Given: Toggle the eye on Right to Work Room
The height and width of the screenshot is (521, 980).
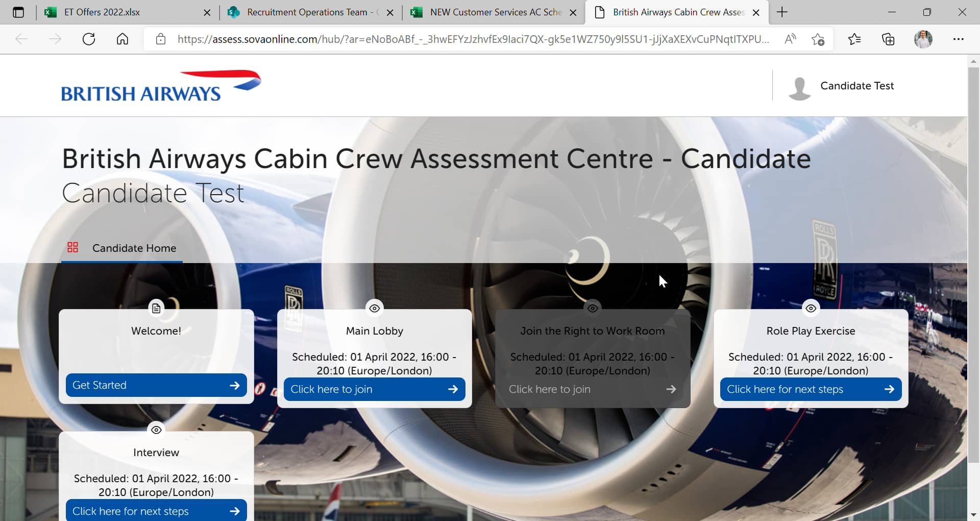Looking at the screenshot, I should pyautogui.click(x=592, y=308).
